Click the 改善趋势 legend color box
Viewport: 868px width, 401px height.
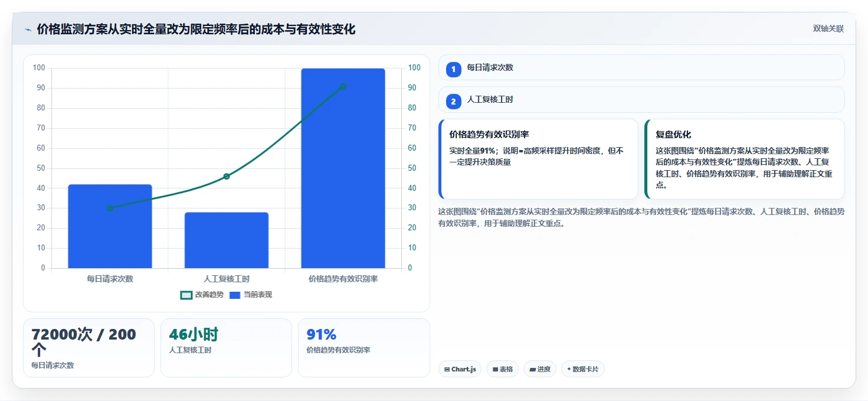[186, 295]
